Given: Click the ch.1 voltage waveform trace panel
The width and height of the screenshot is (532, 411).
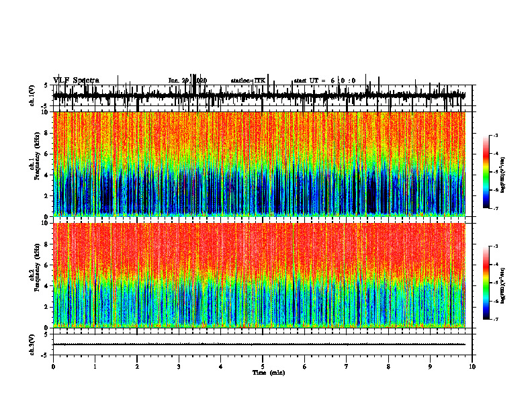Looking at the screenshot, I should tap(263, 95).
